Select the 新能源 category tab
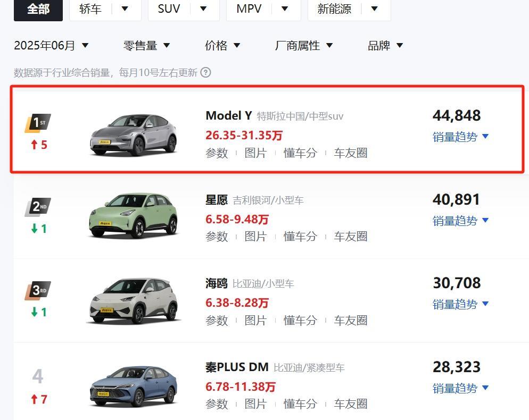This screenshot has height=420, width=529. pos(334,9)
